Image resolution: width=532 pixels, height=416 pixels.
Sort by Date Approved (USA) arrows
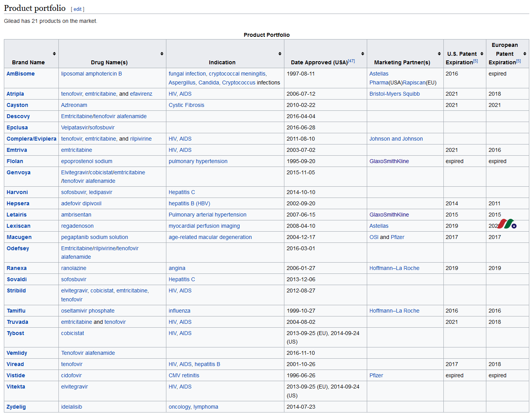coord(363,54)
